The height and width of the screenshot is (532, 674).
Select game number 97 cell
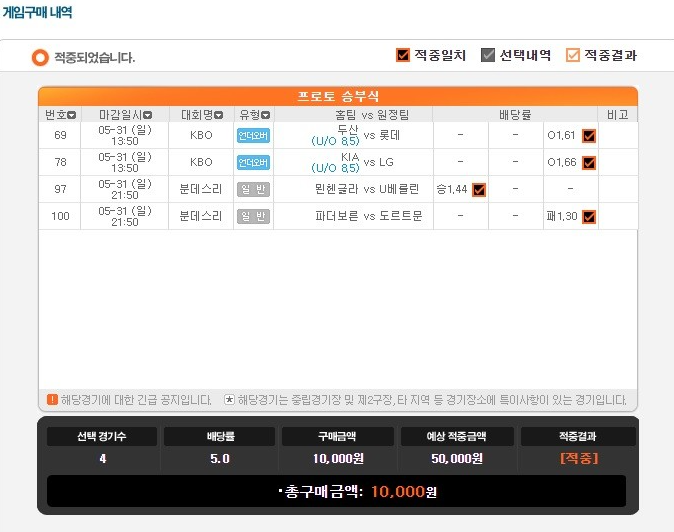[60, 189]
